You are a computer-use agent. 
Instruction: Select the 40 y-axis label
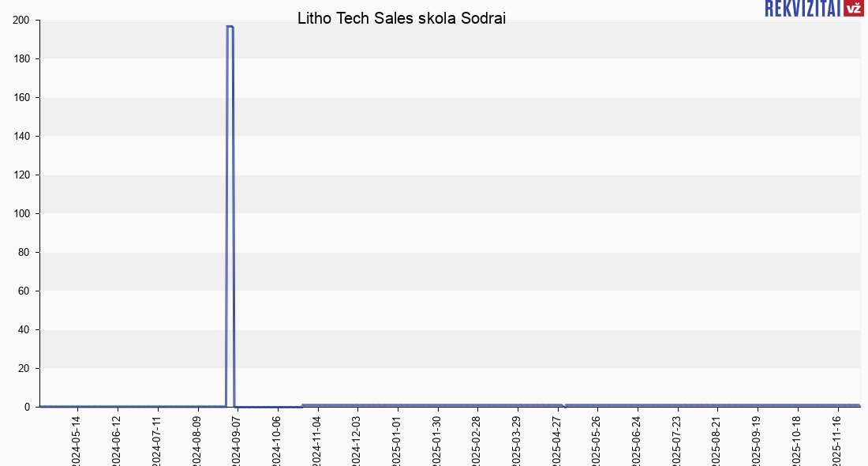click(x=24, y=330)
